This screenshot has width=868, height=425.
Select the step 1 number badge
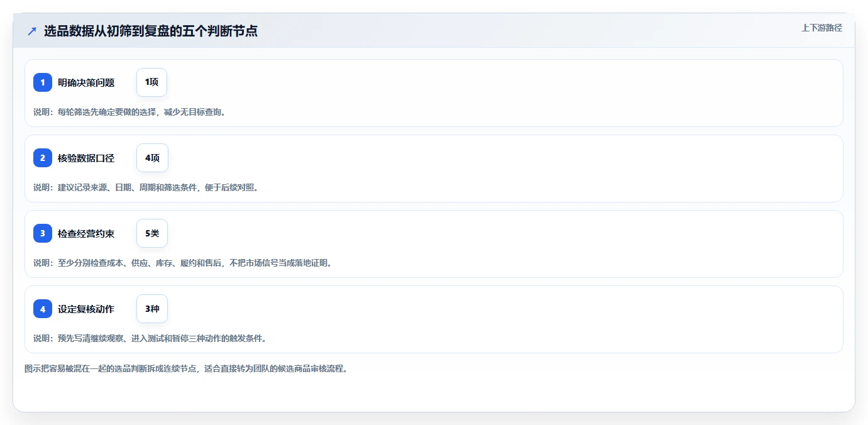click(x=43, y=82)
